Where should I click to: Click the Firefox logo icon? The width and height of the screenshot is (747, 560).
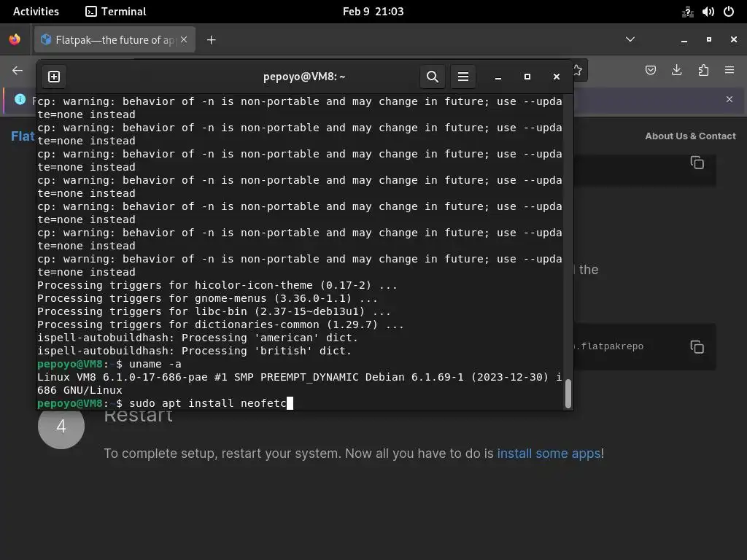15,39
